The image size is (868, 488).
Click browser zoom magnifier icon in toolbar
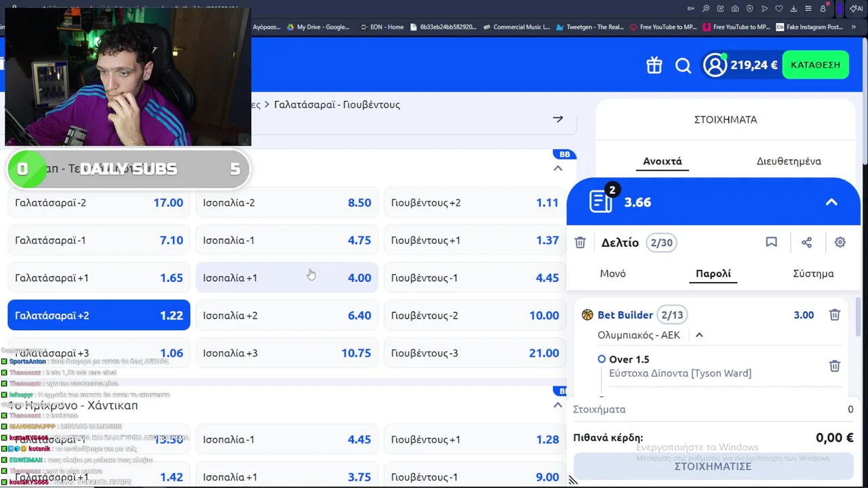pos(706,8)
